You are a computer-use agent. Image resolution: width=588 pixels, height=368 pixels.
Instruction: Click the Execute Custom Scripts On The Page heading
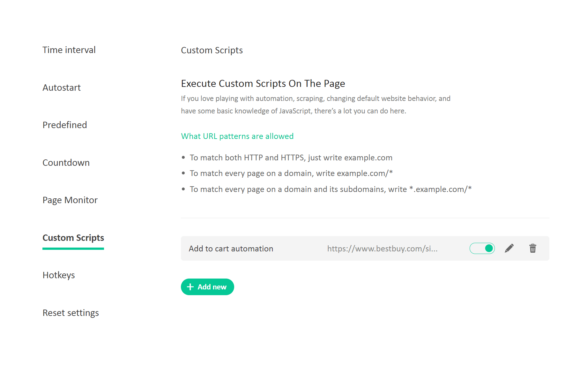pyautogui.click(x=263, y=83)
